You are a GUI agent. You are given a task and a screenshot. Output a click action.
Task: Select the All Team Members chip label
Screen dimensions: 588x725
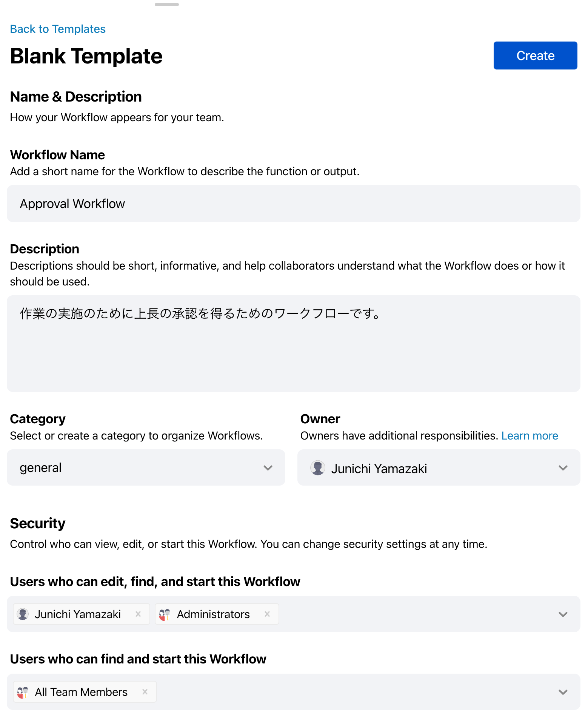coord(81,692)
